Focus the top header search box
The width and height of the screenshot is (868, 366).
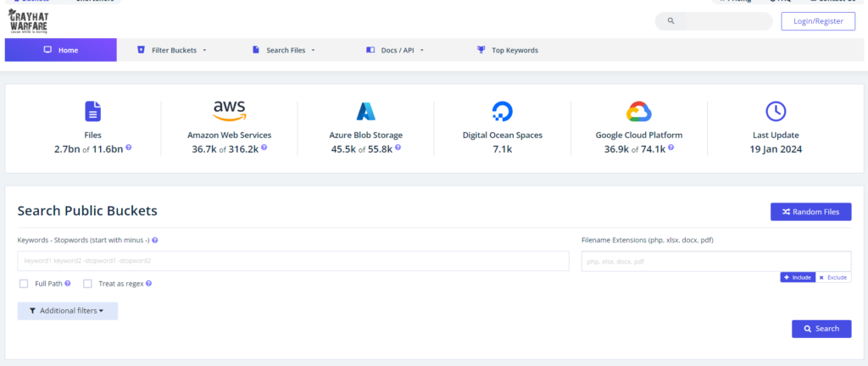(714, 21)
